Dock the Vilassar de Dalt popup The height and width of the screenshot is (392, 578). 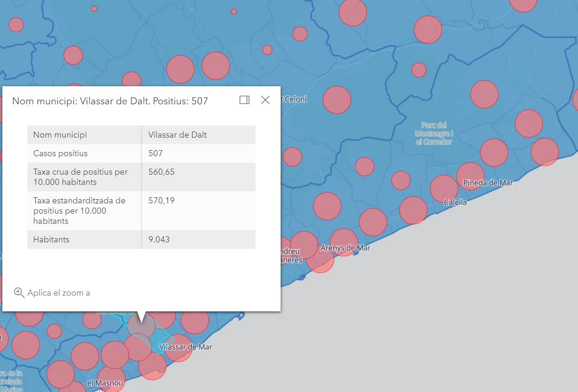point(244,100)
